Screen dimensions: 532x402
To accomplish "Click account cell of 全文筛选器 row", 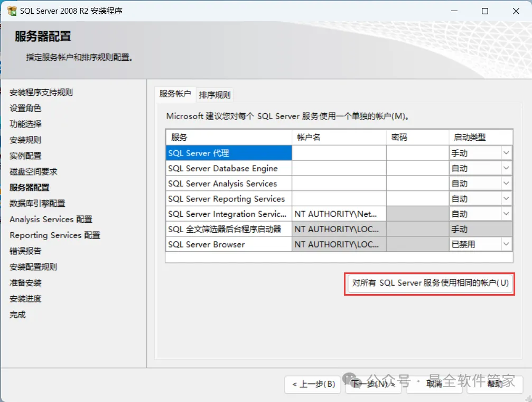I will (x=339, y=229).
